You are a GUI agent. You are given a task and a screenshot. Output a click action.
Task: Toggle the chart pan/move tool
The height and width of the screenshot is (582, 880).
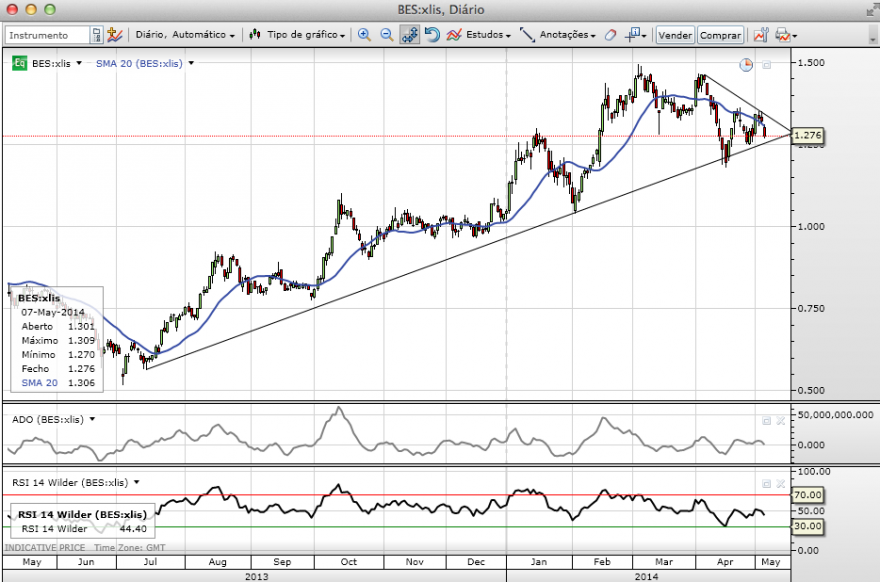click(410, 35)
